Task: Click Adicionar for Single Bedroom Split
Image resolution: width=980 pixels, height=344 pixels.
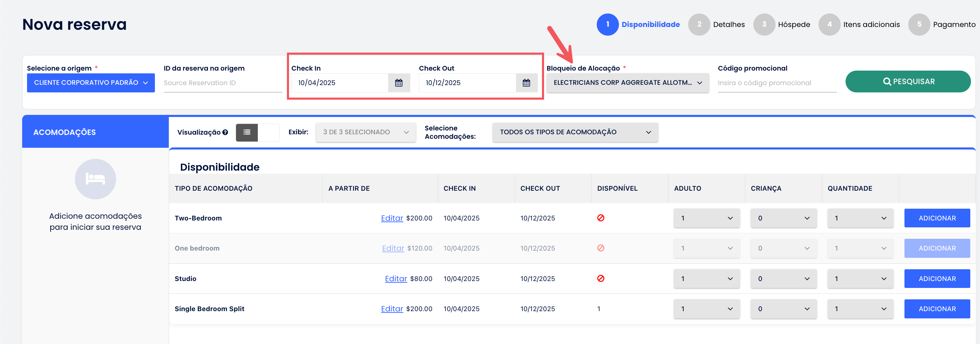Action: point(937,309)
